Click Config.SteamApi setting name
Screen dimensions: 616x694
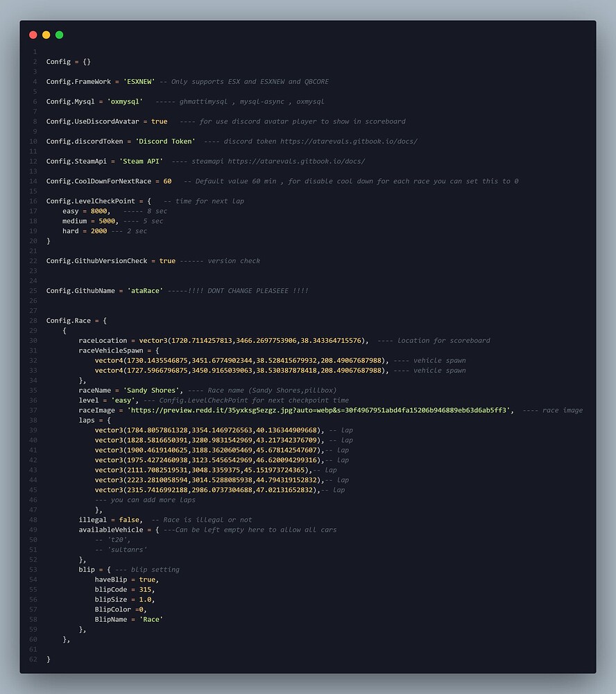pos(76,161)
